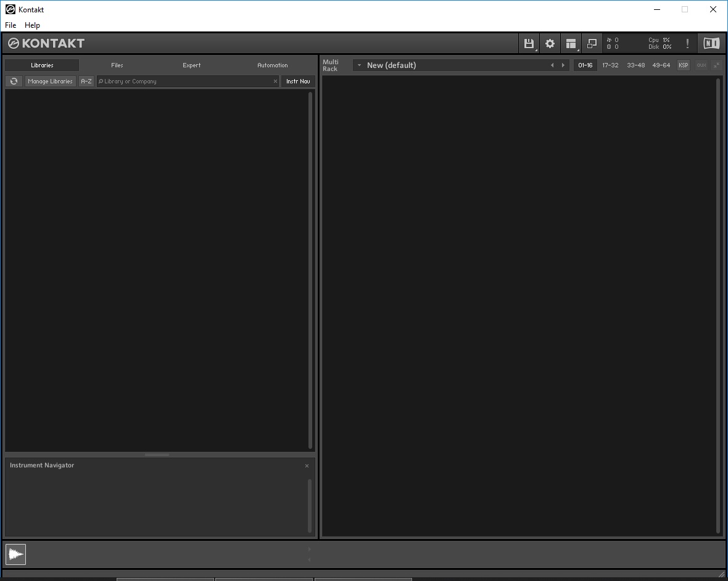
Task: Open the Workspace layout panel icon
Action: pos(571,43)
